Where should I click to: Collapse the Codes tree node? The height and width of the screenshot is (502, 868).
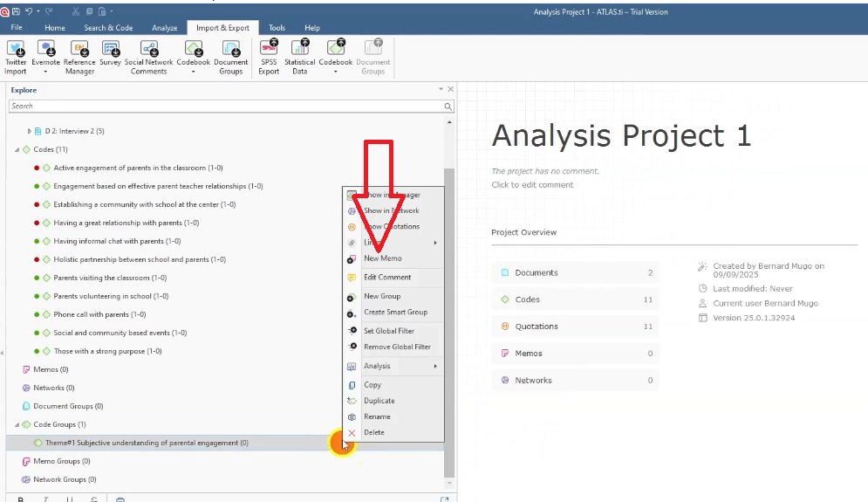pyautogui.click(x=17, y=149)
